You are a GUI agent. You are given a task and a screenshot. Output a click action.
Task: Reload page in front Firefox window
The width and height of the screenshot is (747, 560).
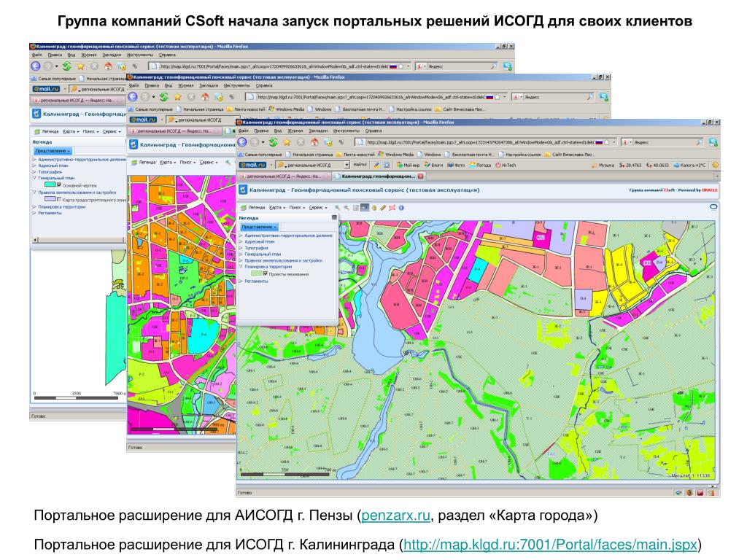(274, 142)
